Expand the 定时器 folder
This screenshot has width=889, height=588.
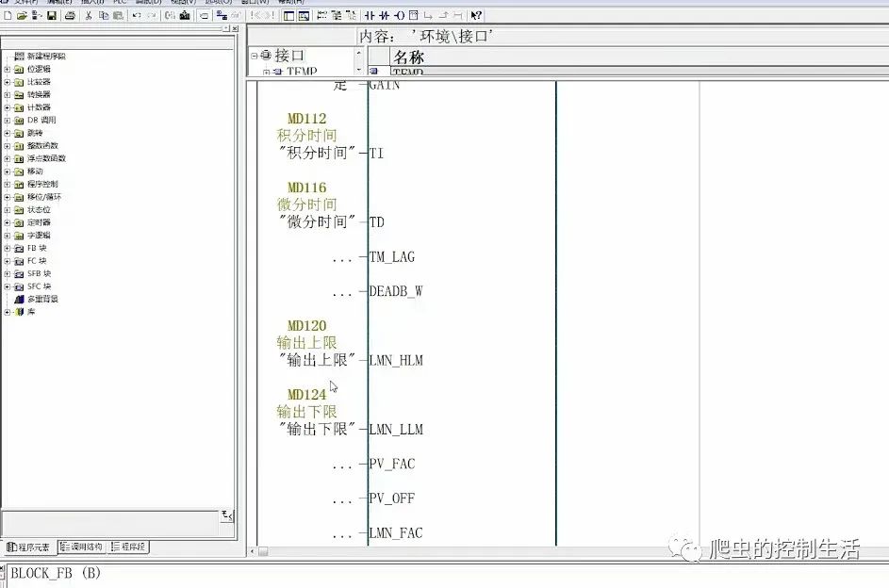pyautogui.click(x=7, y=222)
